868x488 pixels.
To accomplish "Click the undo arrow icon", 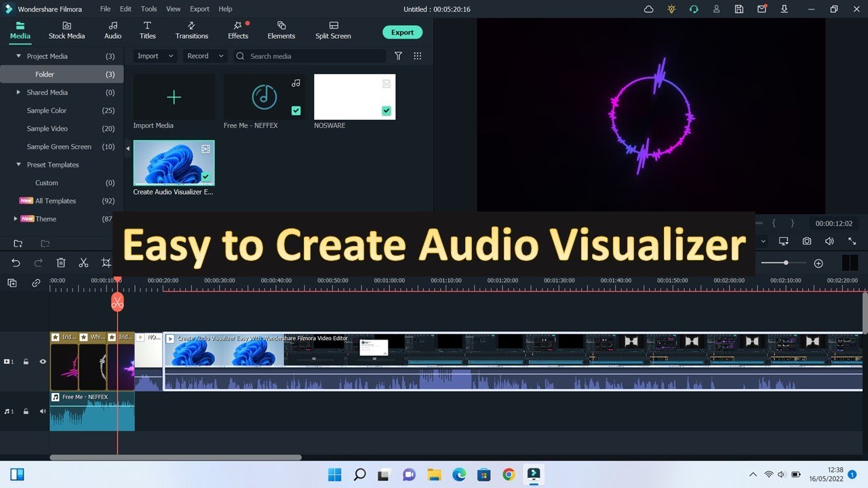I will pos(16,263).
